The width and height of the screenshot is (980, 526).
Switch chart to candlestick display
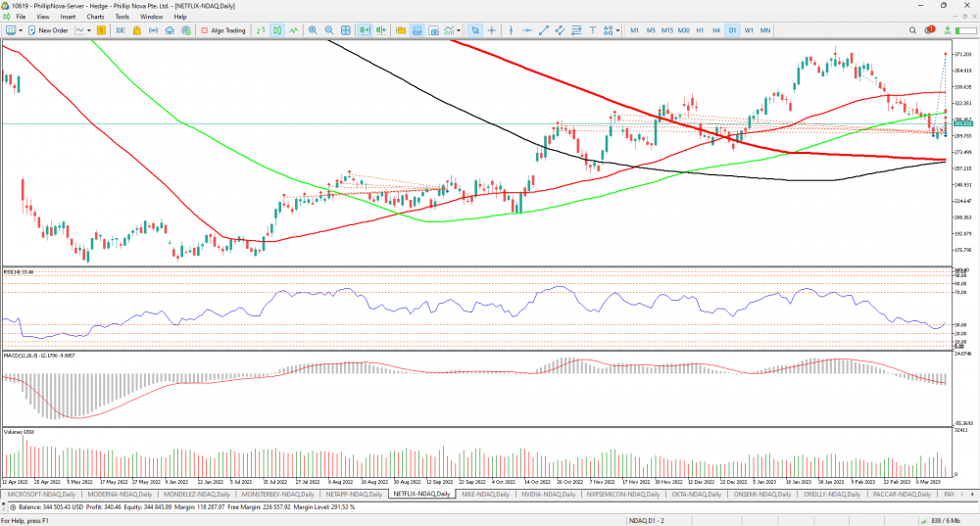(x=278, y=30)
